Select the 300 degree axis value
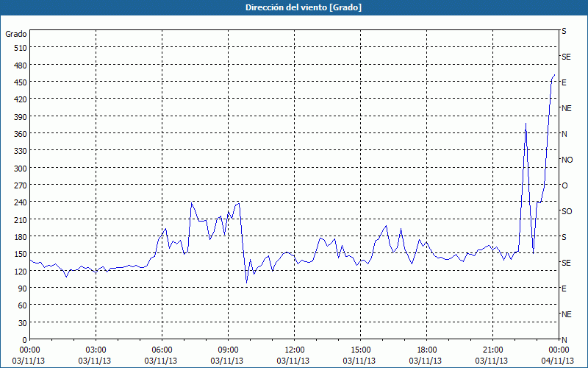The height and width of the screenshot is (368, 588). coord(21,169)
